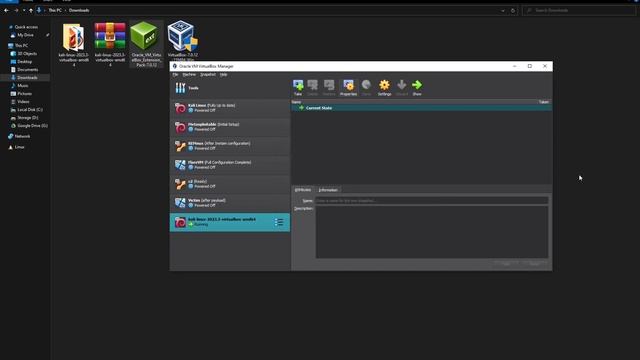Open VM Settings gear icon
Viewport: 640px width, 360px height.
[384, 88]
